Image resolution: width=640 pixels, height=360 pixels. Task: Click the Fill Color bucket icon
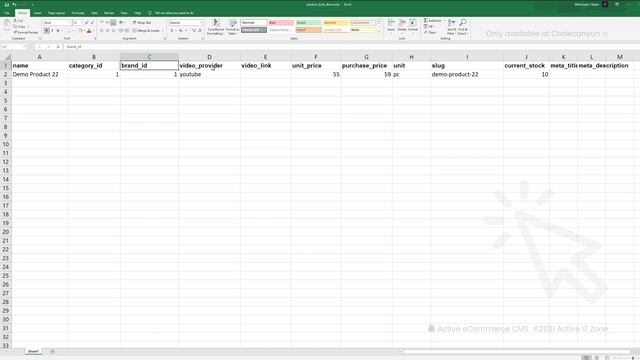click(x=80, y=31)
